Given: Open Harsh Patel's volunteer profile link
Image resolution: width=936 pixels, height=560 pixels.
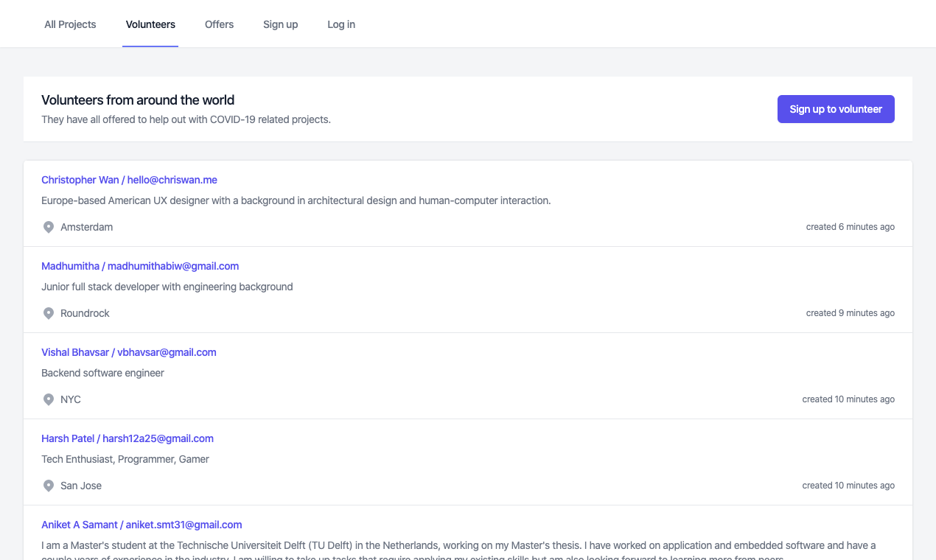Looking at the screenshot, I should 128,438.
